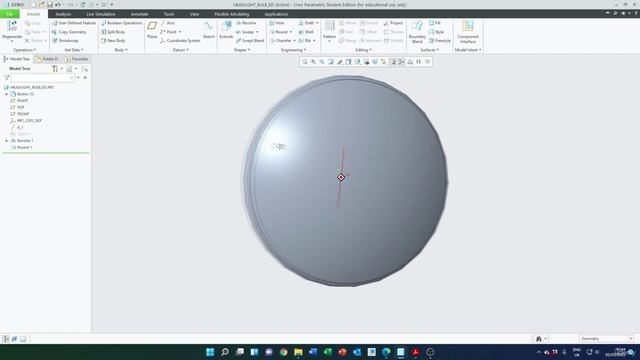This screenshot has height=360, width=640.
Task: Select the Swept Blend tool
Action: (x=250, y=41)
